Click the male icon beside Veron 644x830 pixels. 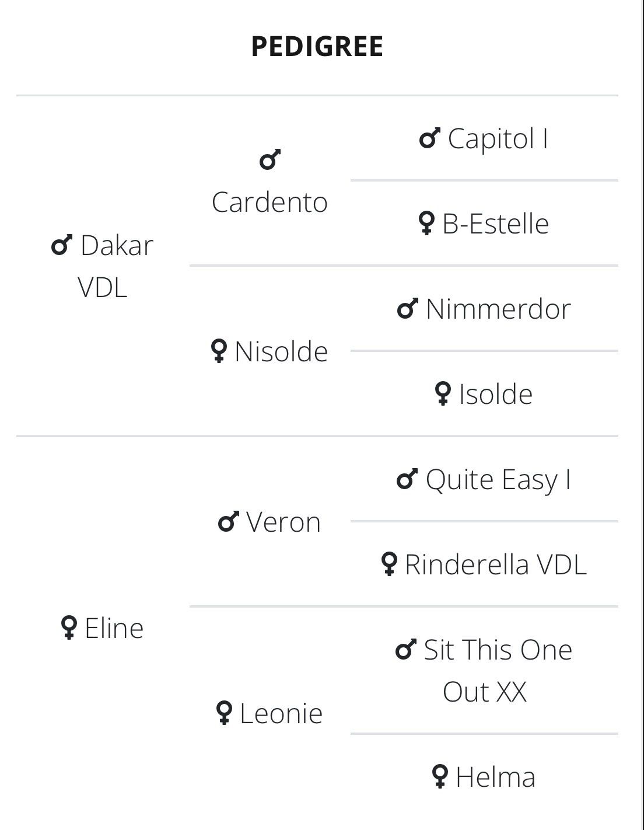[229, 522]
